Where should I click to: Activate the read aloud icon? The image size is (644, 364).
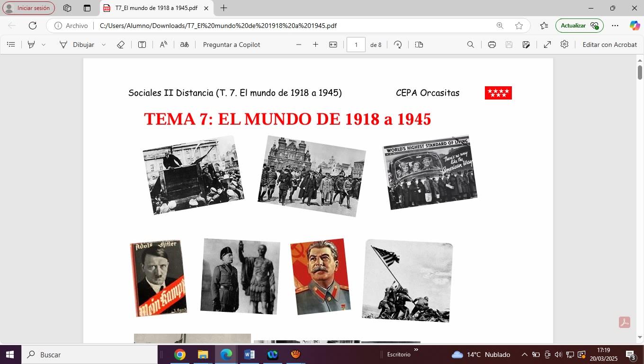point(163,45)
